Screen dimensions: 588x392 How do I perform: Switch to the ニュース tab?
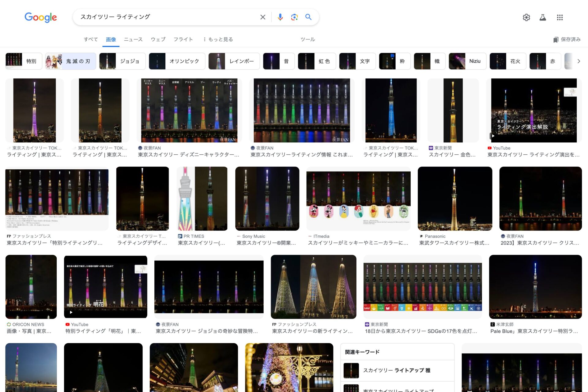coord(133,39)
